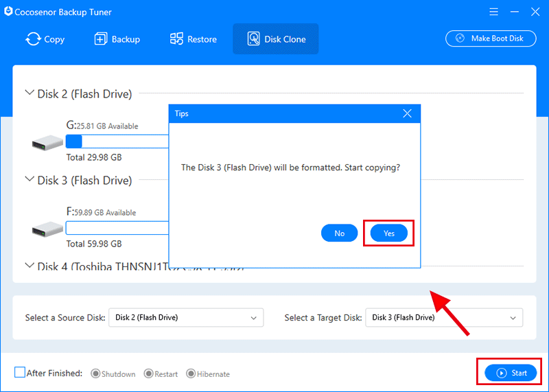
Task: Open the Select a Target Disk dropdown
Action: (x=444, y=318)
